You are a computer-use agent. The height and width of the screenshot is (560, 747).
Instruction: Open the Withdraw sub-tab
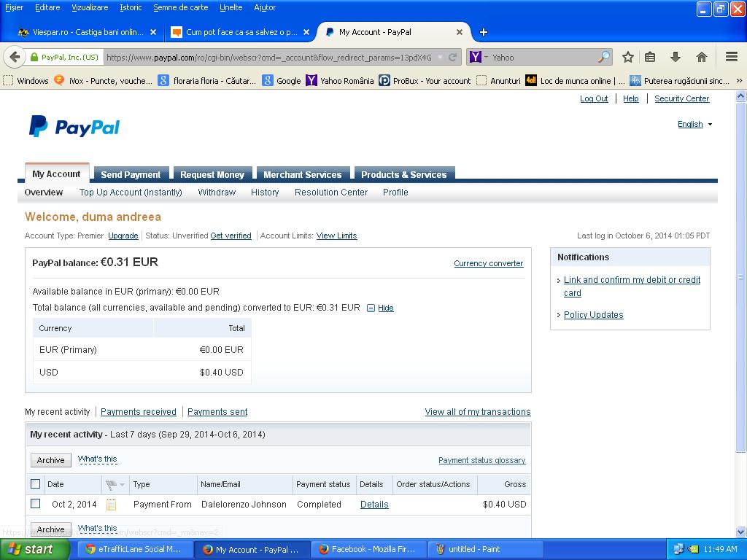pyautogui.click(x=217, y=192)
